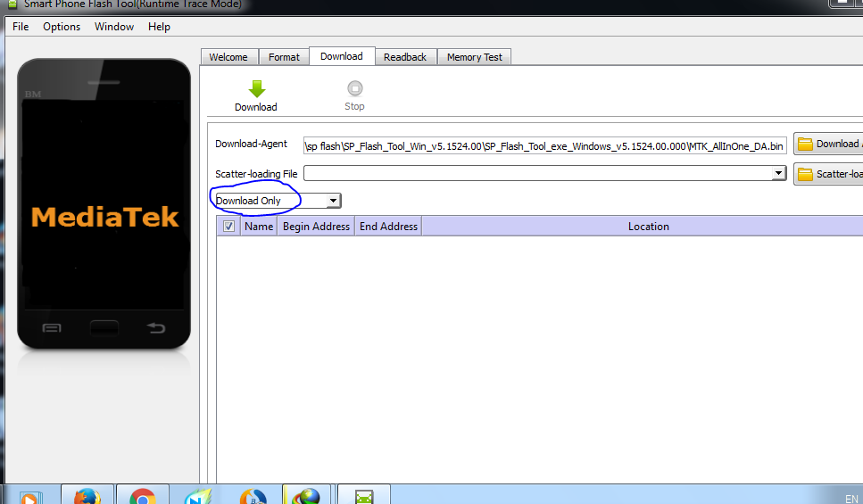Switch to the Welcome tab
Image resolution: width=863 pixels, height=504 pixels.
tap(228, 57)
